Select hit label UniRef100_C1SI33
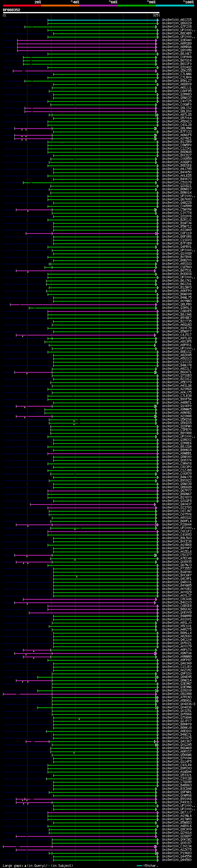197x868 pixels. tap(176, 362)
